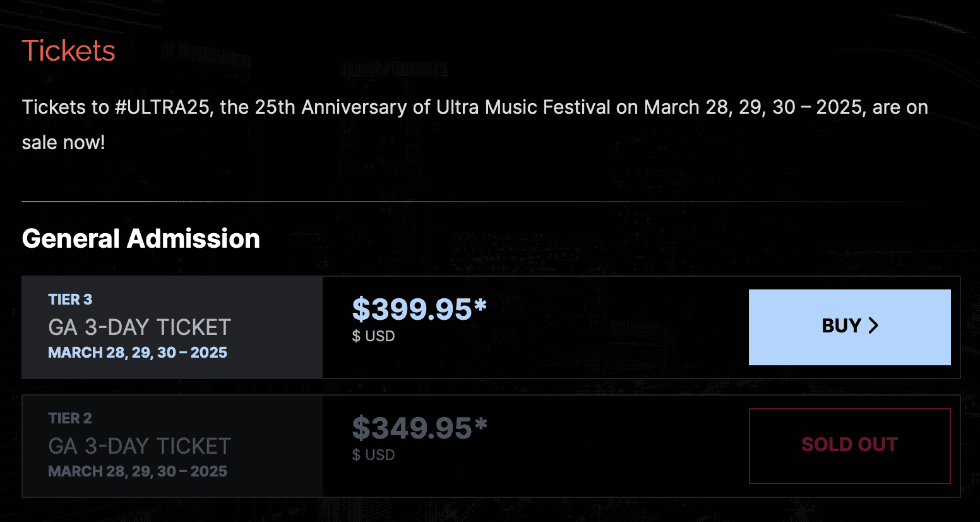Click the blue March 28, 29, 30 date under Tier 3
The height and width of the screenshot is (522, 980).
pyautogui.click(x=138, y=353)
